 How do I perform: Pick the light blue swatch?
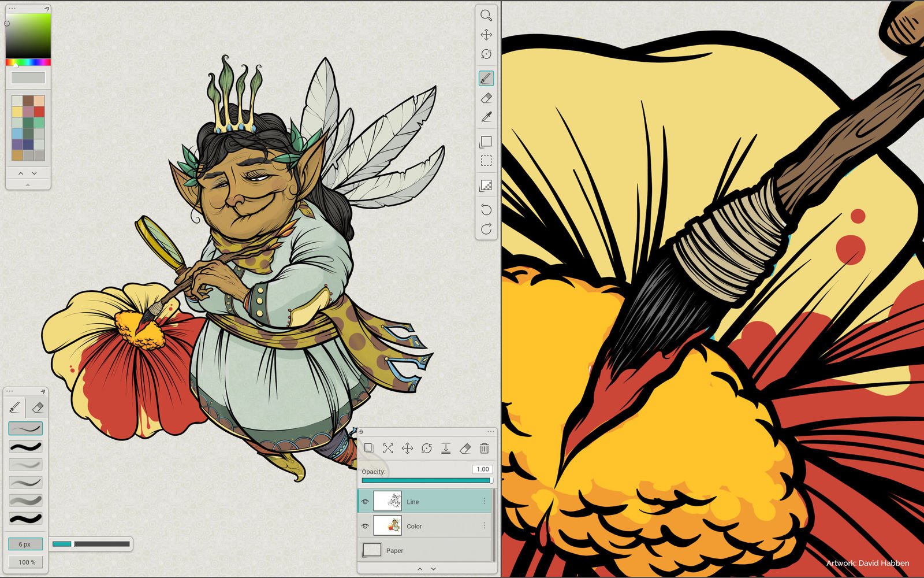tap(17, 134)
